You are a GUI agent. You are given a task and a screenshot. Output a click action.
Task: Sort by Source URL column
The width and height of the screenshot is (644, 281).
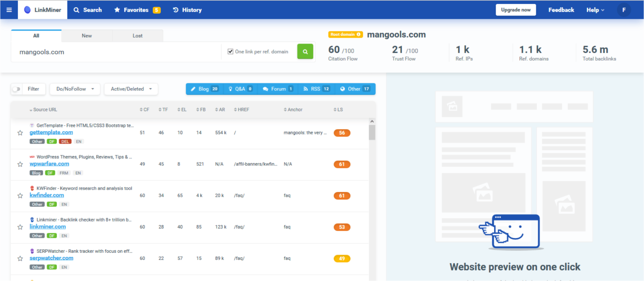click(x=43, y=110)
